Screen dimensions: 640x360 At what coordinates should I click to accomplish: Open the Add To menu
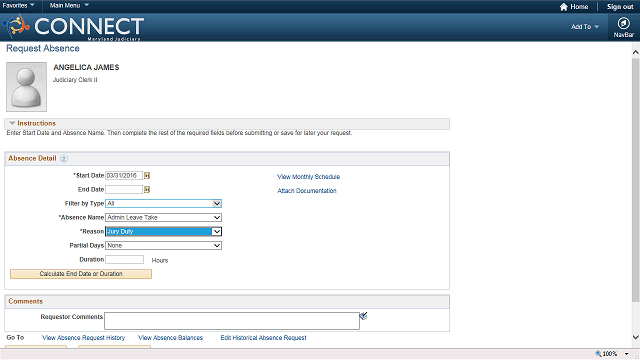tap(584, 27)
